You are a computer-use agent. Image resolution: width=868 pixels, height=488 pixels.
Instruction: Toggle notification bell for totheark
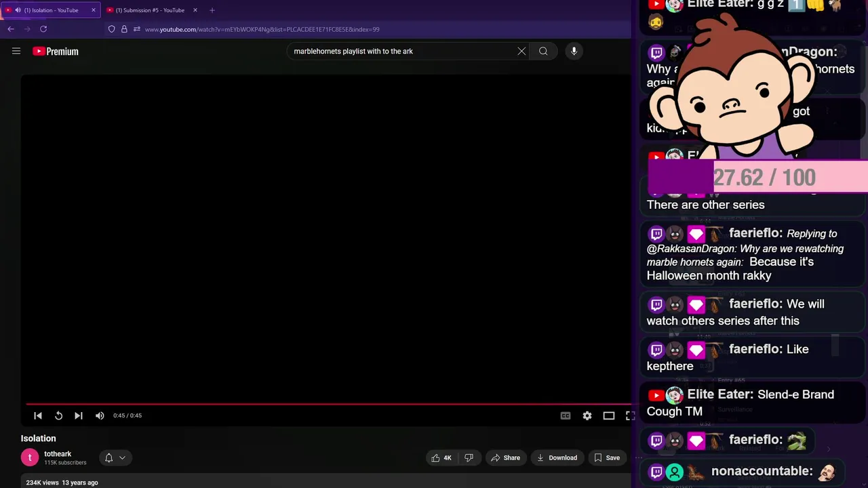(108, 457)
